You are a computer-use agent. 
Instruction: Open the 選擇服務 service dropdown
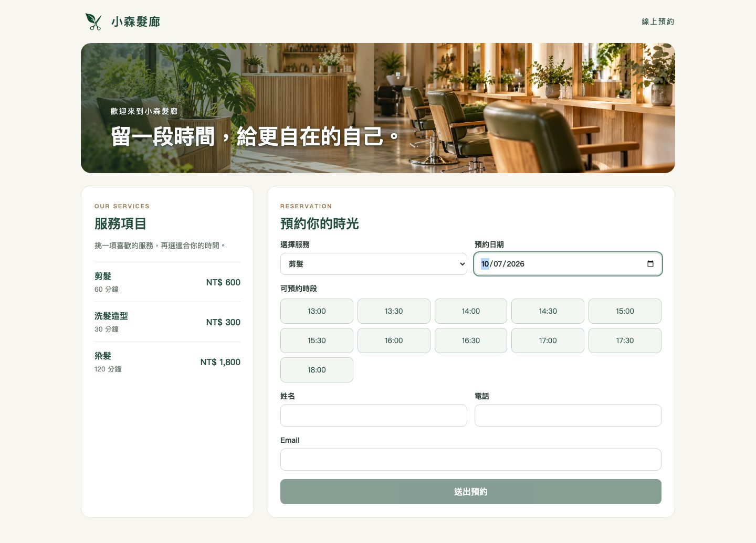pyautogui.click(x=374, y=264)
